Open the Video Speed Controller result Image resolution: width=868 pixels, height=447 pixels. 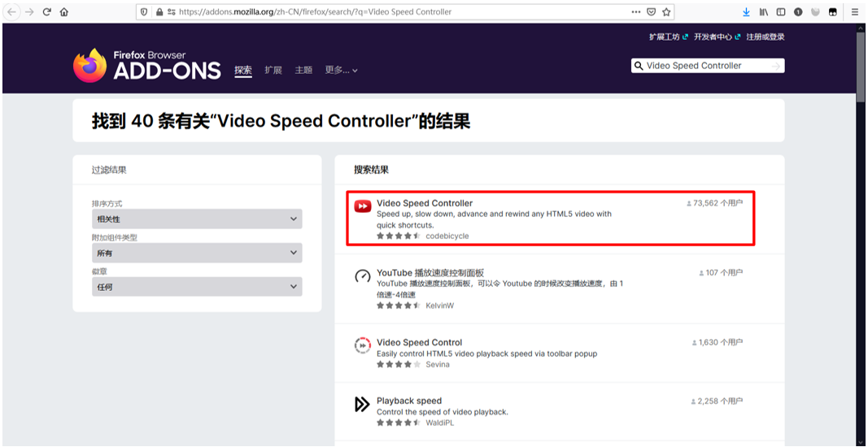coord(425,203)
